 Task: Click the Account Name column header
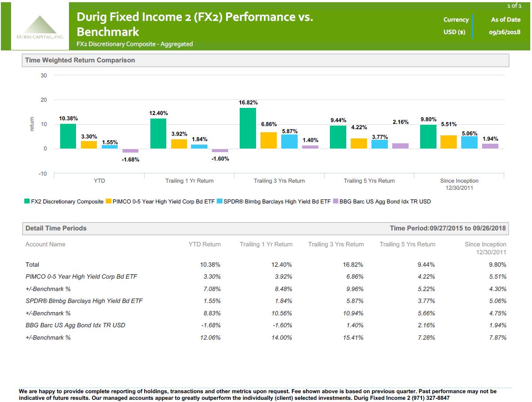point(46,245)
